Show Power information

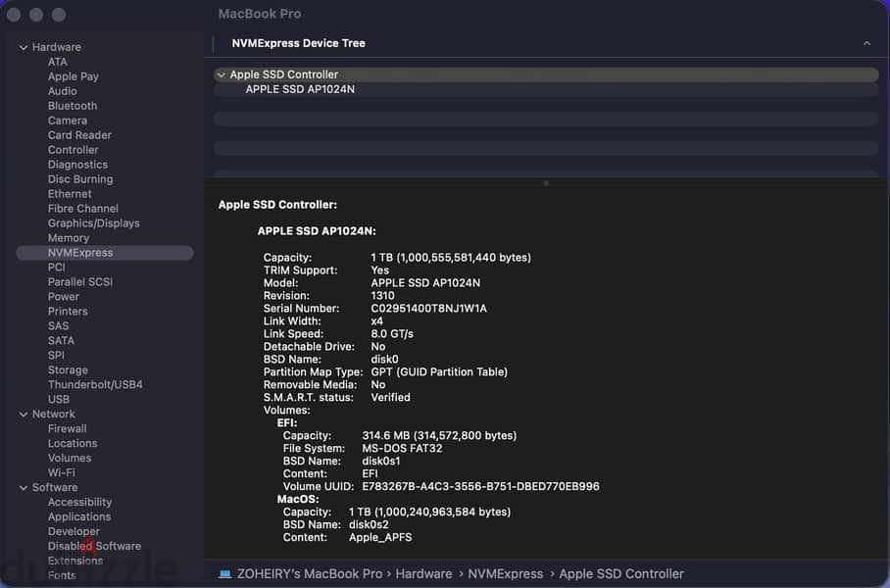point(64,297)
